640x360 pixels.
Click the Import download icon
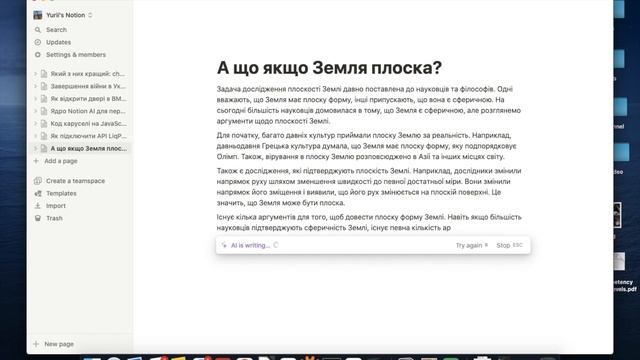(x=38, y=206)
